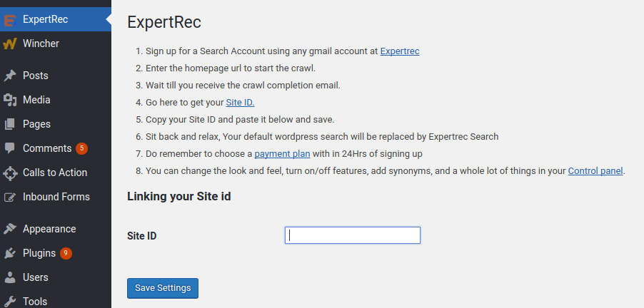Open the Wincher menu item
The image size is (644, 308).
[x=41, y=43]
